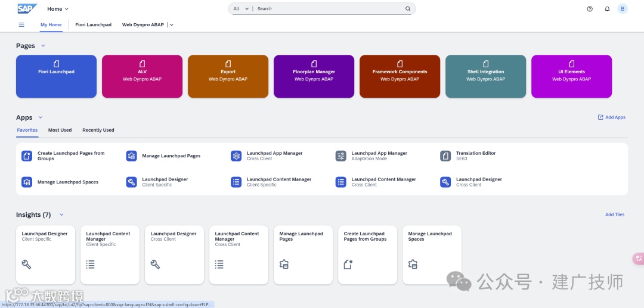The image size is (644, 308).
Task: Open the orange Export page card
Action: [x=228, y=76]
